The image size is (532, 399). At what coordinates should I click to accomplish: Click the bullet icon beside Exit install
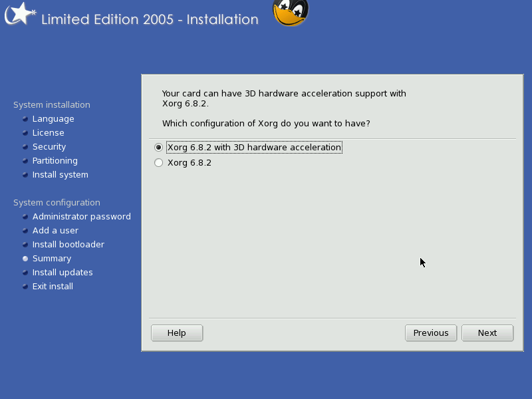(x=25, y=287)
